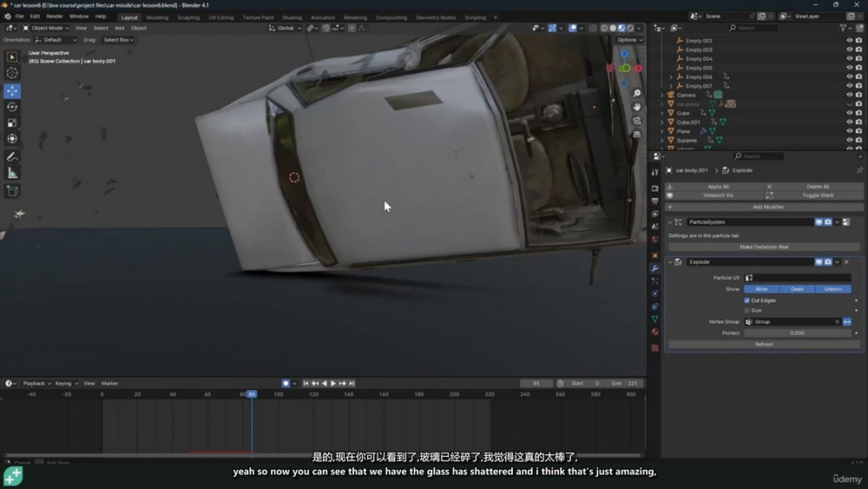Hide Empty.002 in the outliner viewport
Screen dimensions: 868x489
tap(850, 41)
